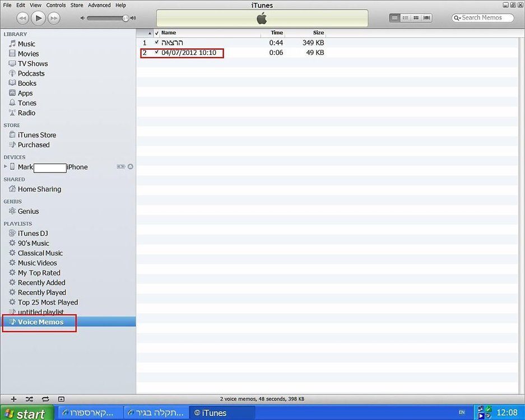Viewport: 525px width, 420px height.
Task: Open the Advanced menu
Action: (99, 5)
